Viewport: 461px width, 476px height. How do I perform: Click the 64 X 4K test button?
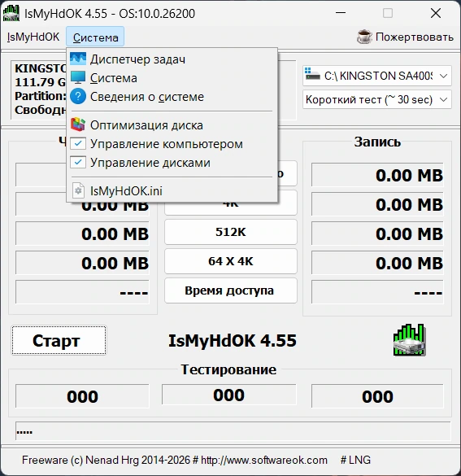(x=231, y=261)
